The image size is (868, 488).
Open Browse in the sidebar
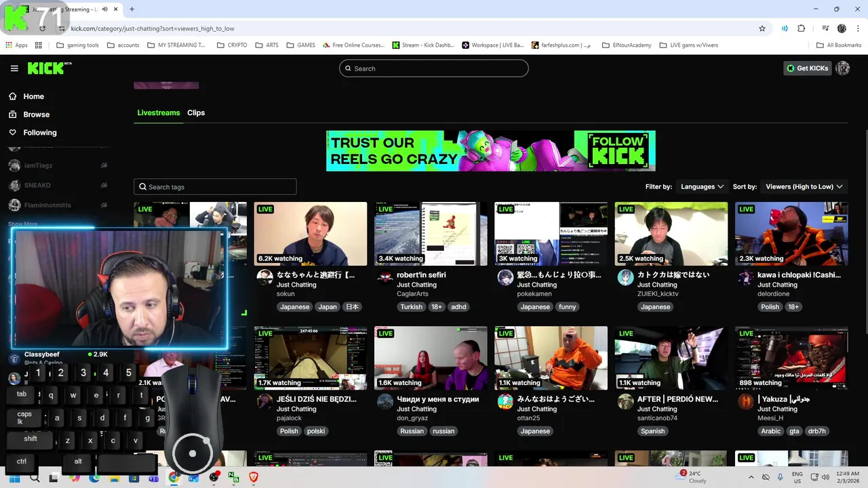click(36, 115)
